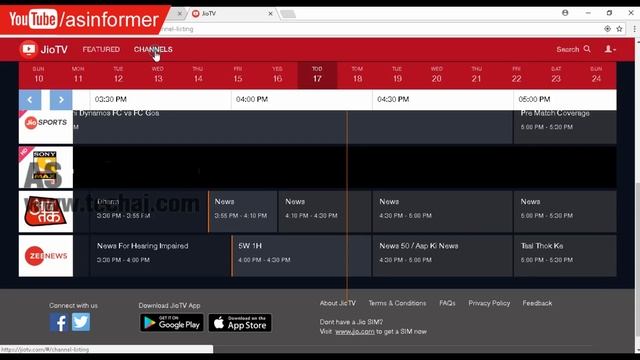The height and width of the screenshot is (360, 640).
Task: Select Saturday 23 date tab
Action: 556,75
